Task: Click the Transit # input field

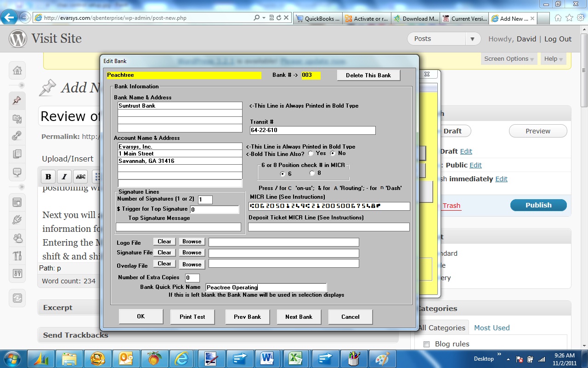Action: pyautogui.click(x=313, y=130)
